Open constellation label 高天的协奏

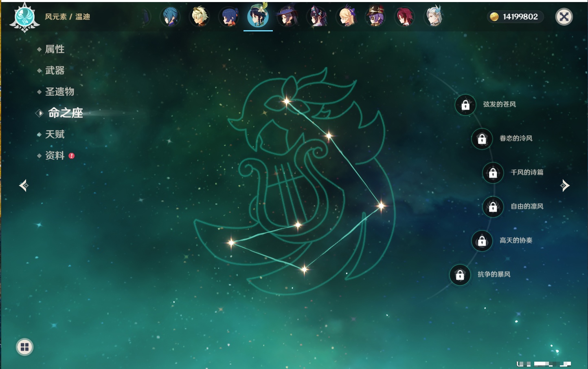point(516,240)
